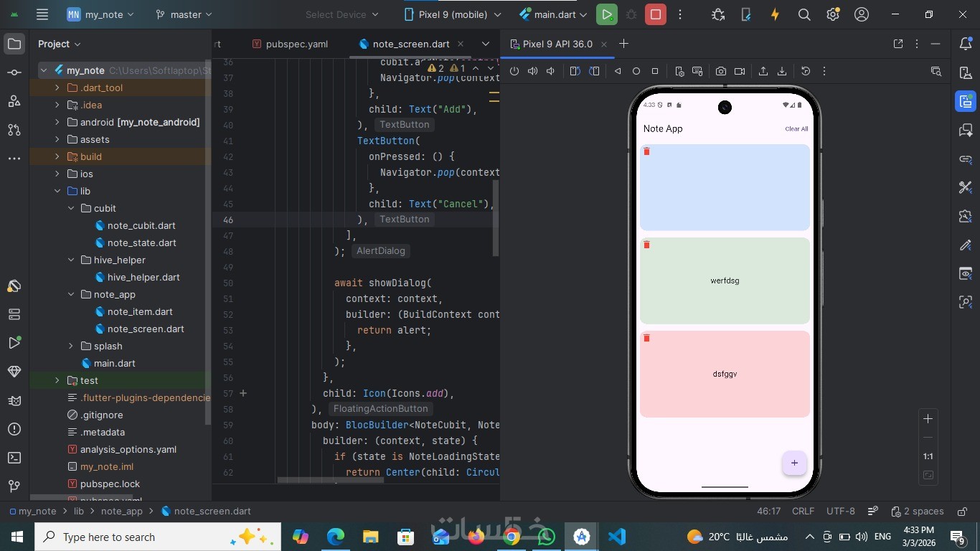The width and height of the screenshot is (980, 551).
Task: Take an emulator screenshot with the camera icon
Action: click(721, 71)
